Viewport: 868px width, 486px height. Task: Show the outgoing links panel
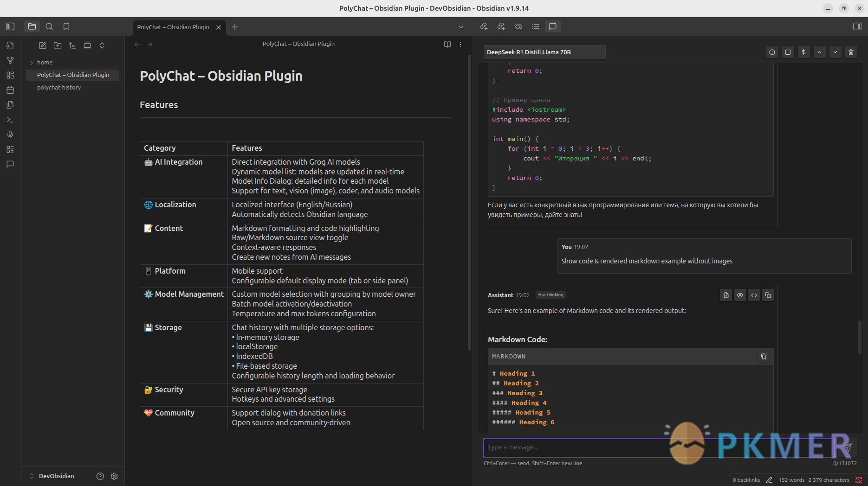tap(501, 26)
